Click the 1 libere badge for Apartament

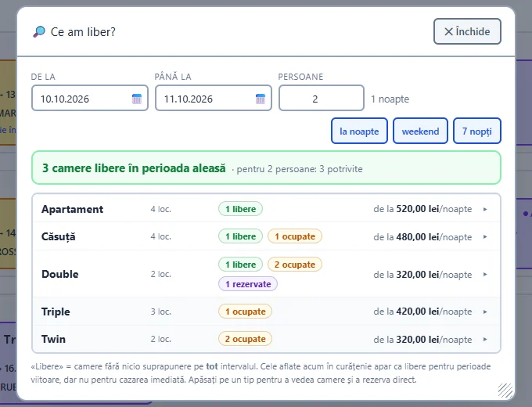click(x=240, y=209)
